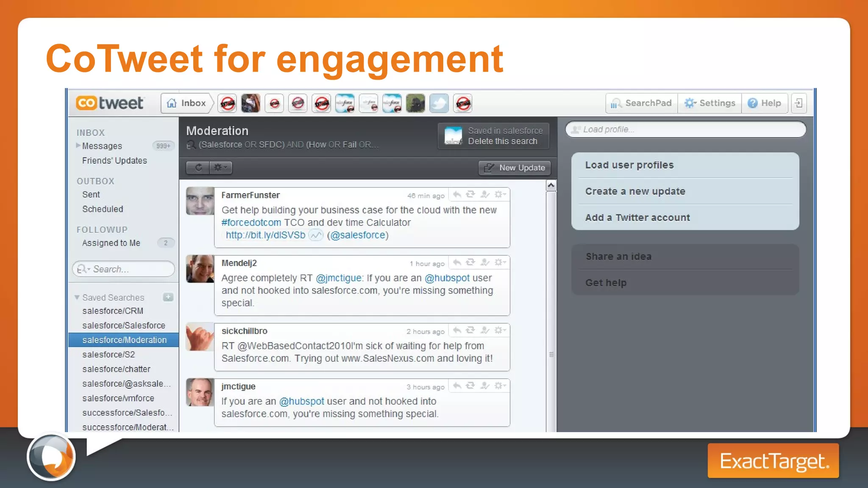Click the @hubspot mention in jmctigue's tweet
The width and height of the screenshot is (868, 488).
coord(301,401)
